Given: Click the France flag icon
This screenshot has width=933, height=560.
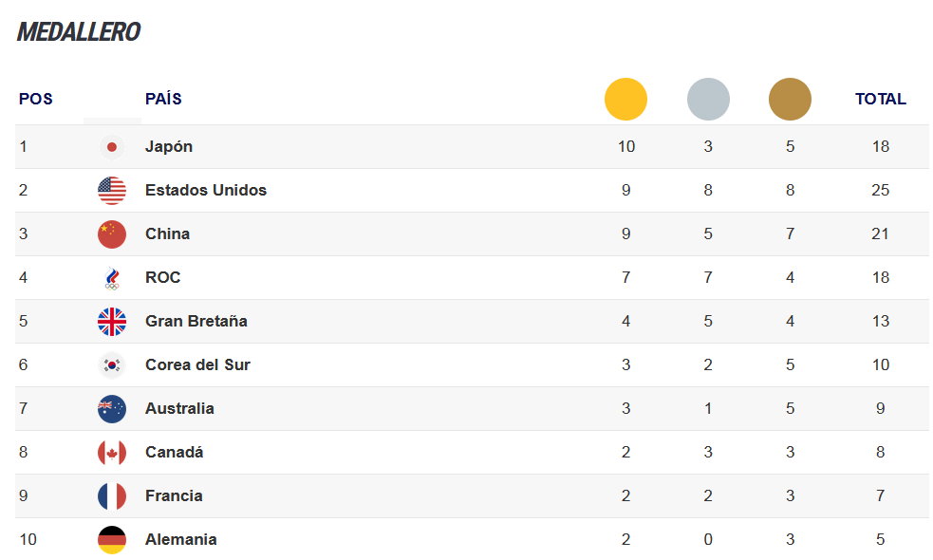Looking at the screenshot, I should click(x=112, y=495).
